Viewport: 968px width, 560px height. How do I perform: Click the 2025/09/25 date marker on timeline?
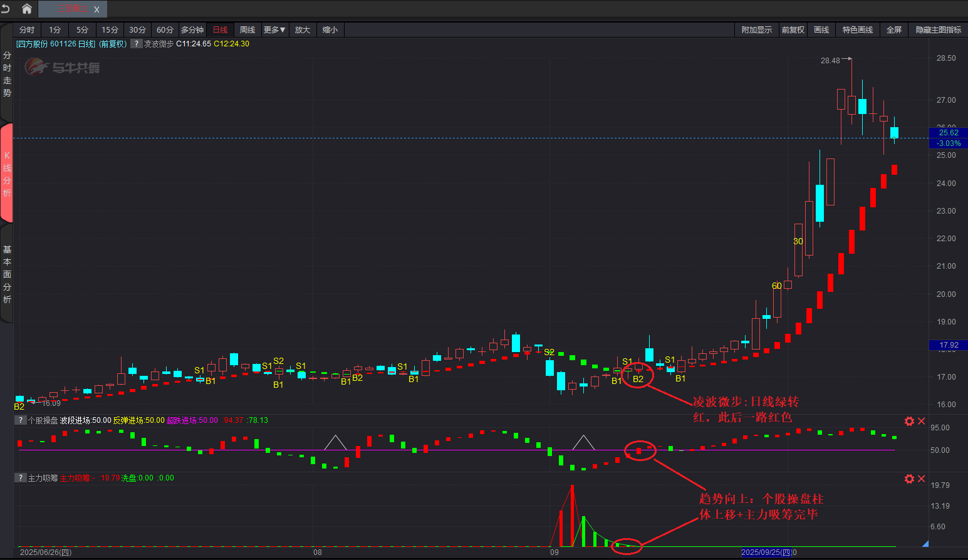766,552
